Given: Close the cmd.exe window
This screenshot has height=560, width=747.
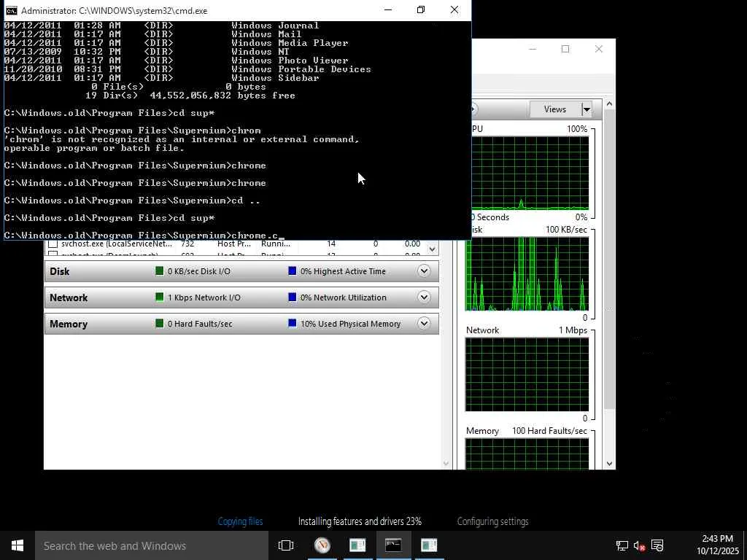Looking at the screenshot, I should pos(454,10).
